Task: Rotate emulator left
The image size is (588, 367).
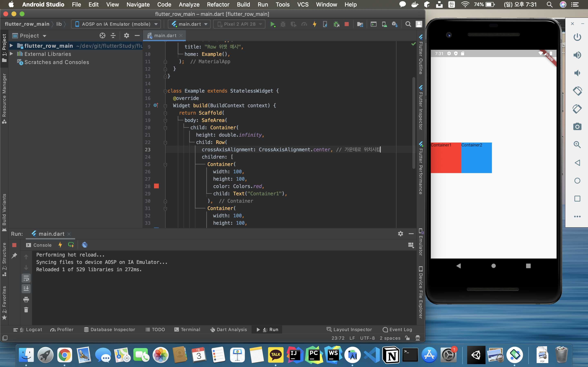Action: [x=577, y=91]
